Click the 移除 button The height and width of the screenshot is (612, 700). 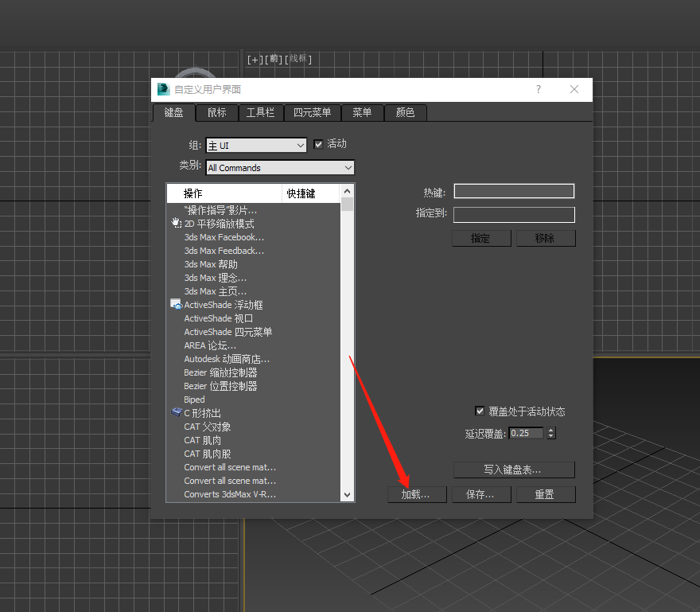click(546, 238)
